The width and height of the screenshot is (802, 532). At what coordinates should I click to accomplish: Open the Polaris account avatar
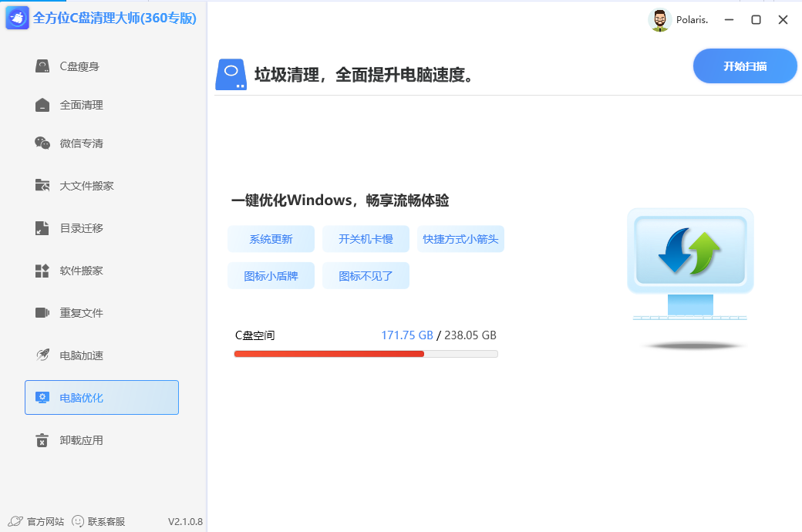click(x=660, y=20)
